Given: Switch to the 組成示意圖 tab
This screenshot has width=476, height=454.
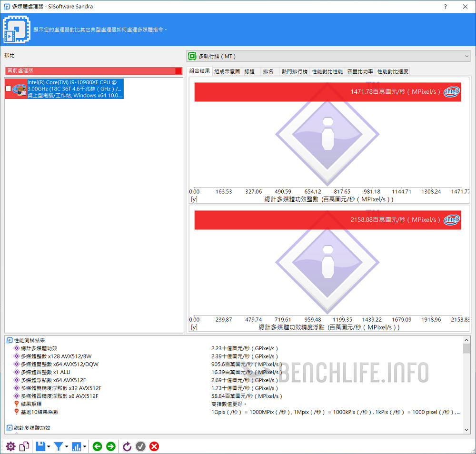Looking at the screenshot, I should pos(227,71).
